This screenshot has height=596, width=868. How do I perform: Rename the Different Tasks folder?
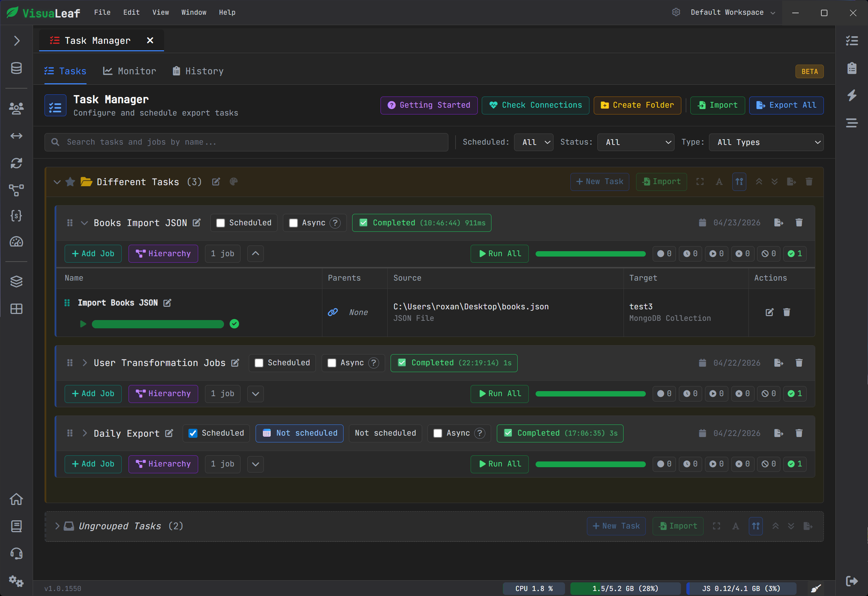pos(216,182)
